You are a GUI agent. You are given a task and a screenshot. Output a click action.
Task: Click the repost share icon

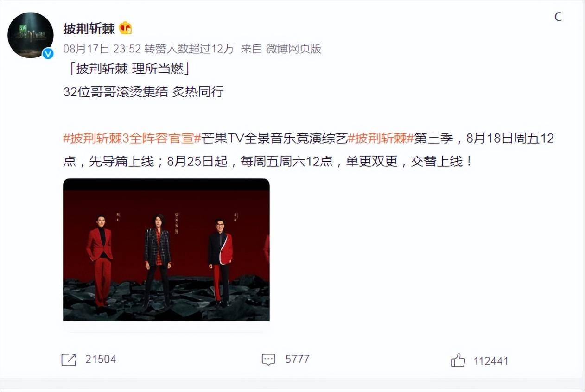(69, 360)
